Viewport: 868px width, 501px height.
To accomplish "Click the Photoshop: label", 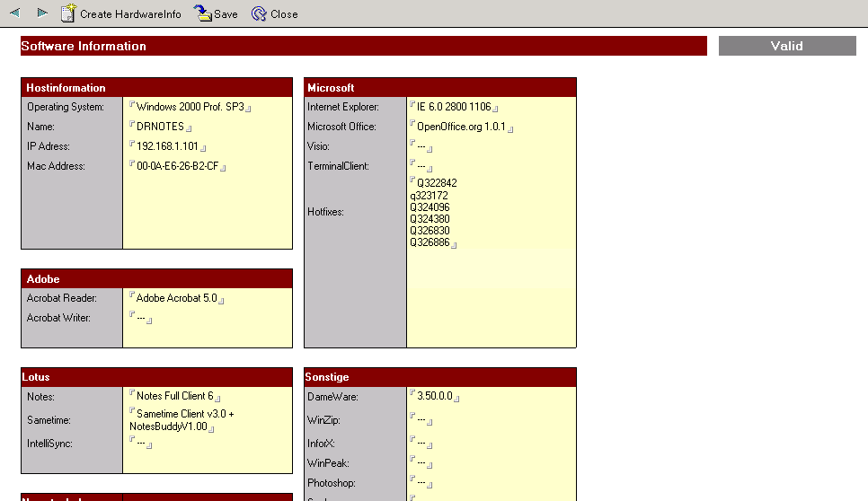I will (331, 483).
